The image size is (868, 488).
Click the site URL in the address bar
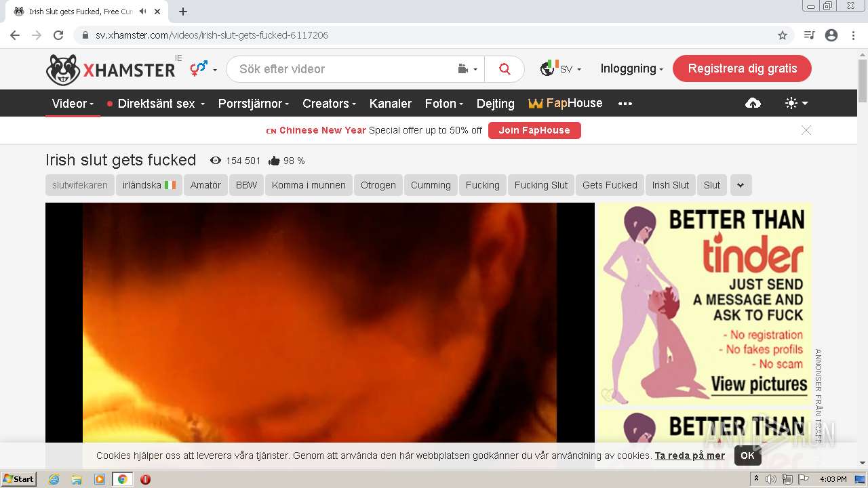coord(212,35)
